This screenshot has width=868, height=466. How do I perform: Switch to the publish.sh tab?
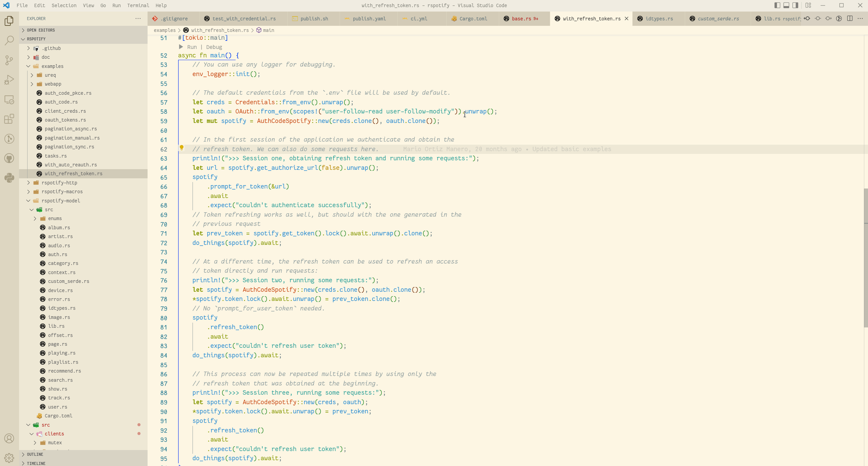[x=314, y=19]
